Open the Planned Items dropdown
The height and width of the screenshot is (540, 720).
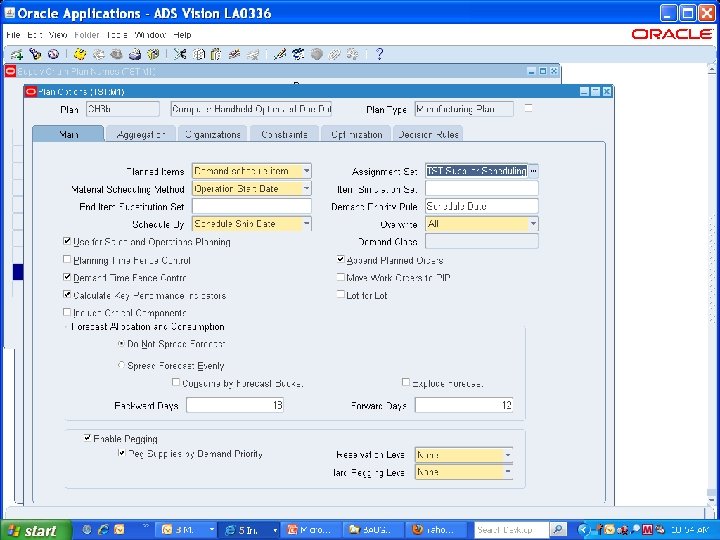[x=306, y=171]
